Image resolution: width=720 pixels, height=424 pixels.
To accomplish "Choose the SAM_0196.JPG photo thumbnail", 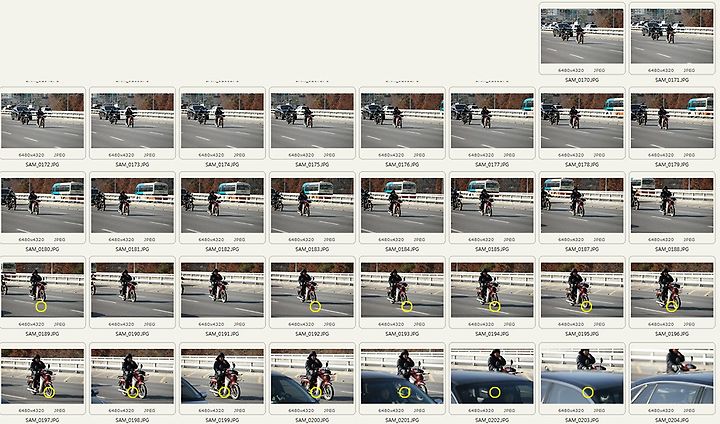I will pyautogui.click(x=672, y=290).
